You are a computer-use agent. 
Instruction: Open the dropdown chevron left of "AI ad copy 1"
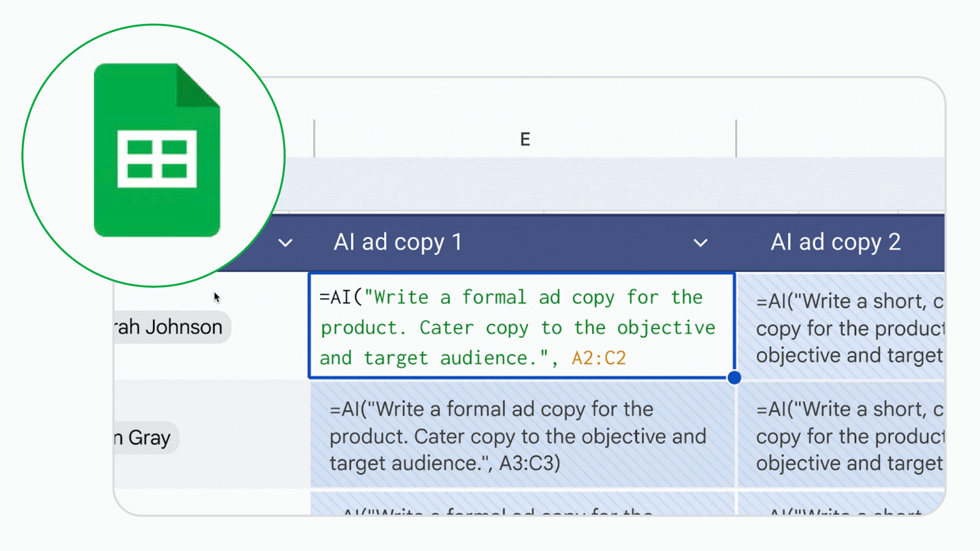285,242
